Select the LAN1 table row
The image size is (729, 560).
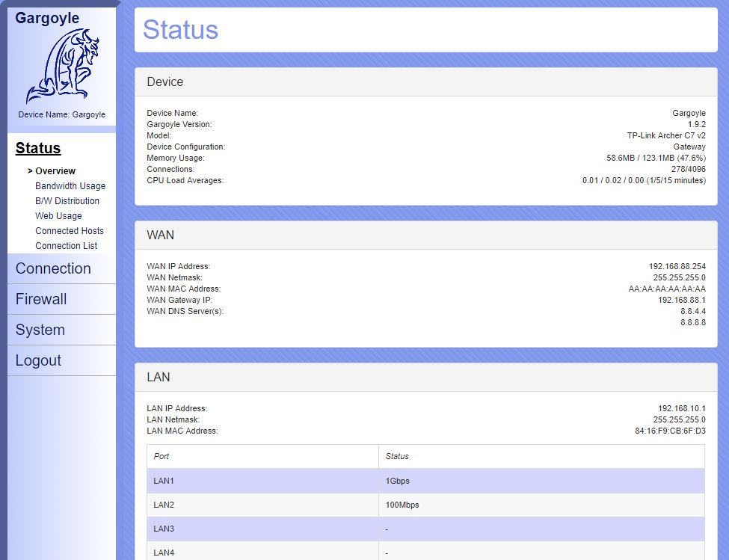click(425, 481)
